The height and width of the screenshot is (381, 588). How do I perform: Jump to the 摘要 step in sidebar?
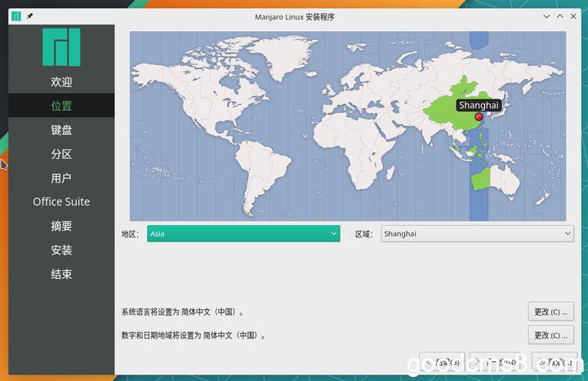click(x=61, y=226)
